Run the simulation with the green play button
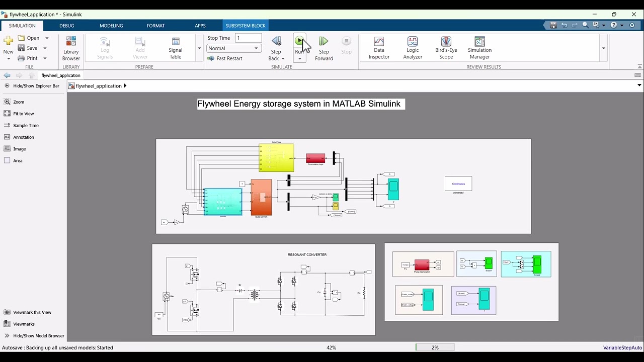Viewport: 644px width, 362px height. coord(299,40)
